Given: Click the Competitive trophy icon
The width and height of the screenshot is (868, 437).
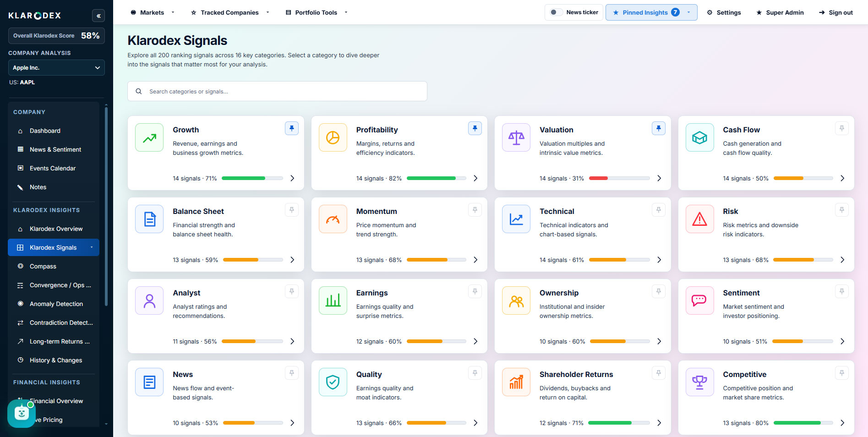Looking at the screenshot, I should tap(699, 382).
